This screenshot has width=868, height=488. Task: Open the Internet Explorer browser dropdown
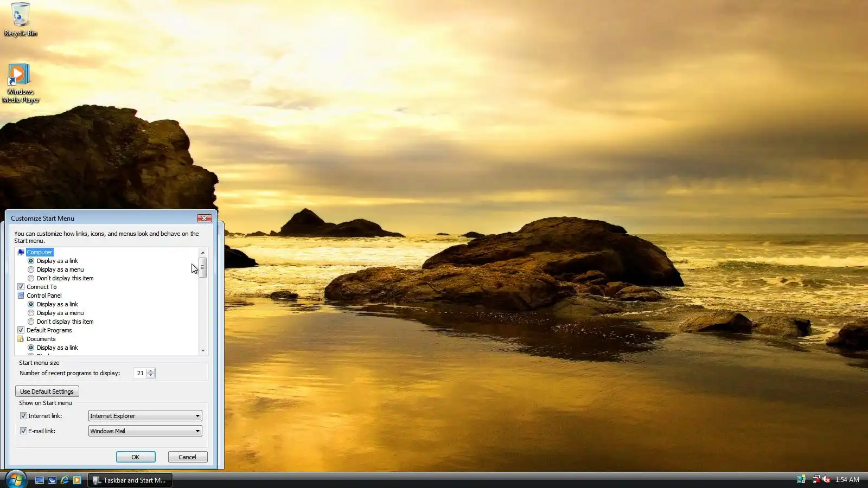tap(145, 416)
